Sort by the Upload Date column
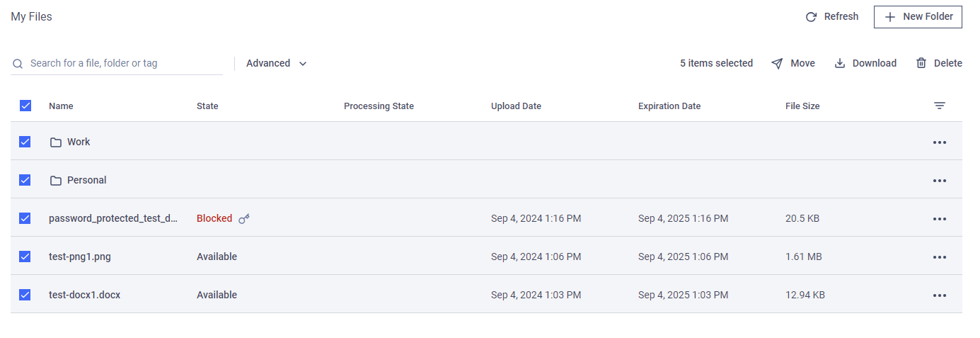 [x=516, y=106]
